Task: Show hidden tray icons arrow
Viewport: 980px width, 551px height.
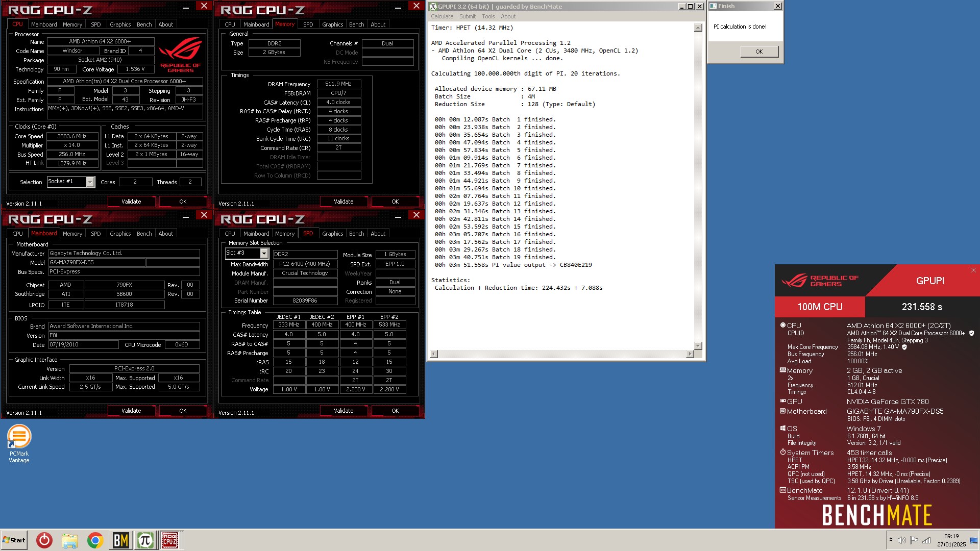Action: [891, 540]
